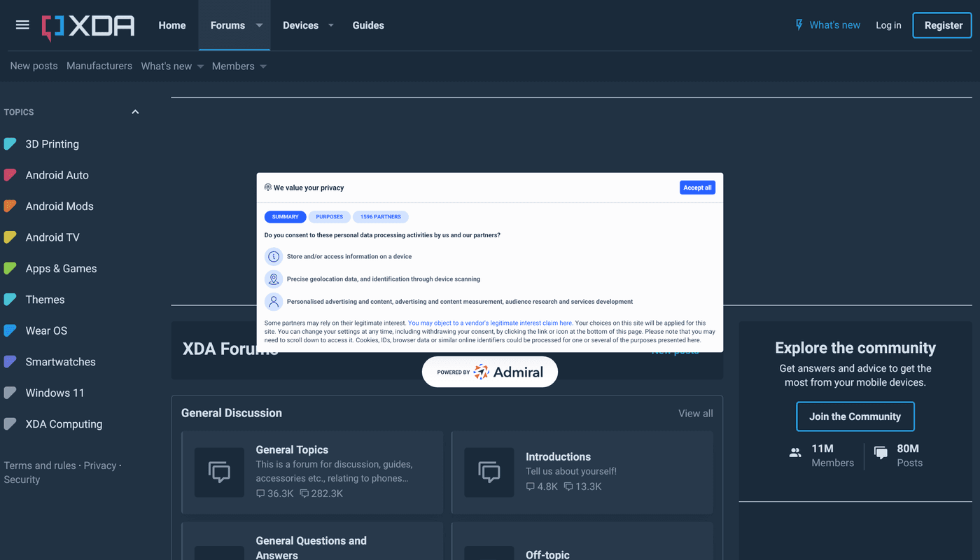Open the General Topics forum title
Viewport: 980px width, 560px height.
[x=292, y=450]
